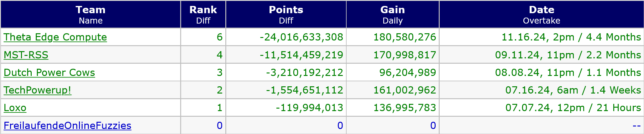Screen dimensions: 644x134
Task: Click TechPowerup! points diff -1,554,651,112
Action: point(305,90)
